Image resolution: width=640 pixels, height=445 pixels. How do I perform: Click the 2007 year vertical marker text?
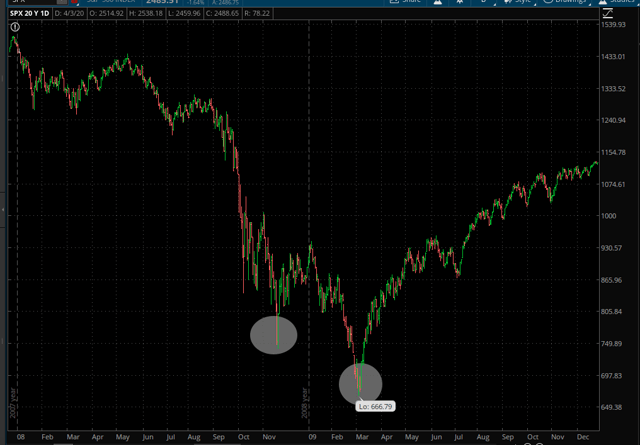click(13, 403)
